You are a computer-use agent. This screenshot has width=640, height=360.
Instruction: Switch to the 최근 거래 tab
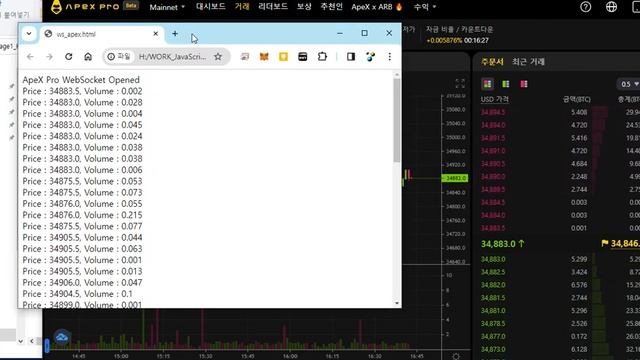(528, 62)
